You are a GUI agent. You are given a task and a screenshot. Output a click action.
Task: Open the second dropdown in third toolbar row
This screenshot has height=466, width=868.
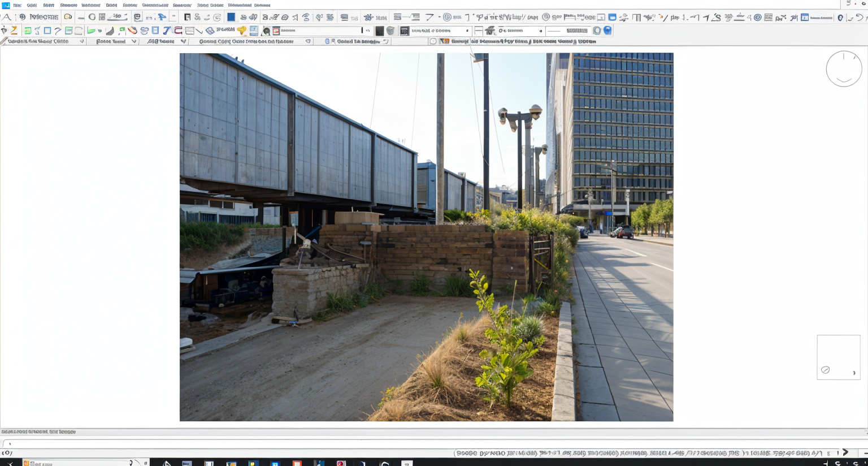(134, 41)
